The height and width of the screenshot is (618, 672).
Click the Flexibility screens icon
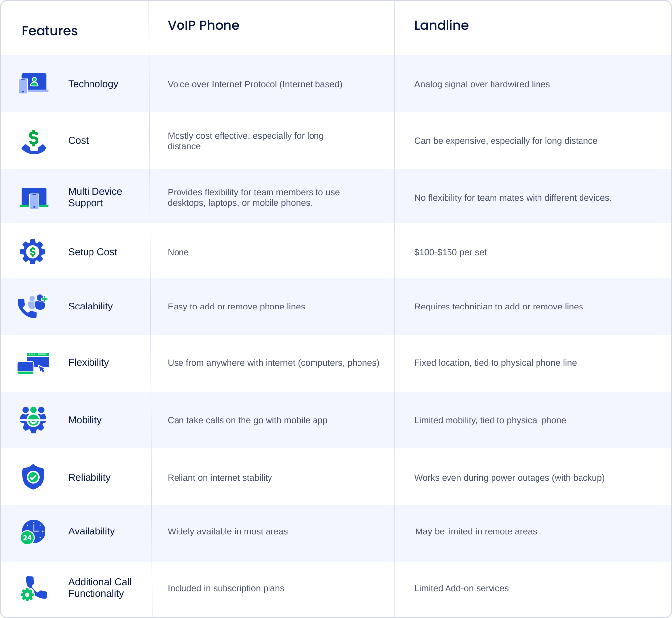click(33, 363)
